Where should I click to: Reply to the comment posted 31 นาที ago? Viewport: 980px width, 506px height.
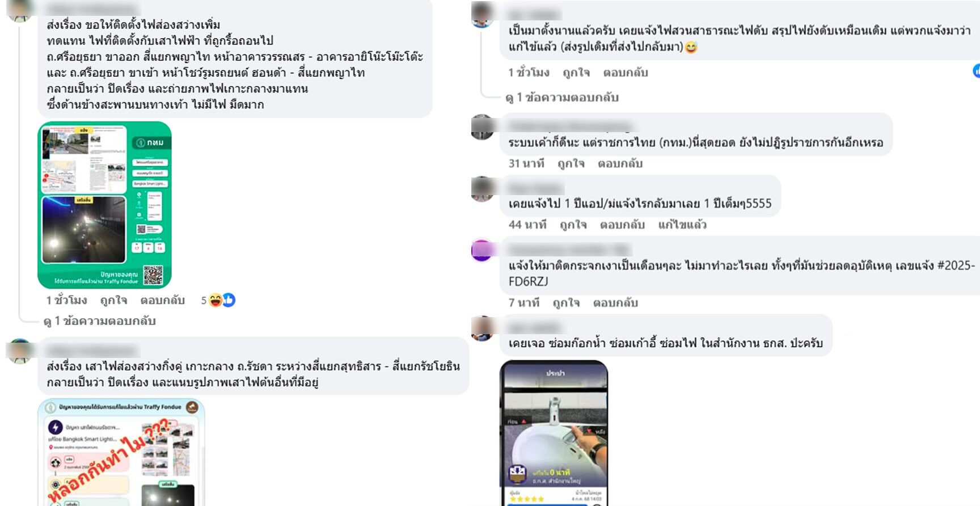[620, 164]
